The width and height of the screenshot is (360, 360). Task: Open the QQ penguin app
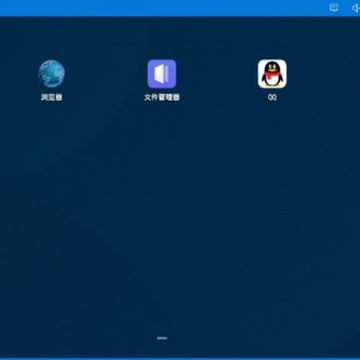(272, 74)
